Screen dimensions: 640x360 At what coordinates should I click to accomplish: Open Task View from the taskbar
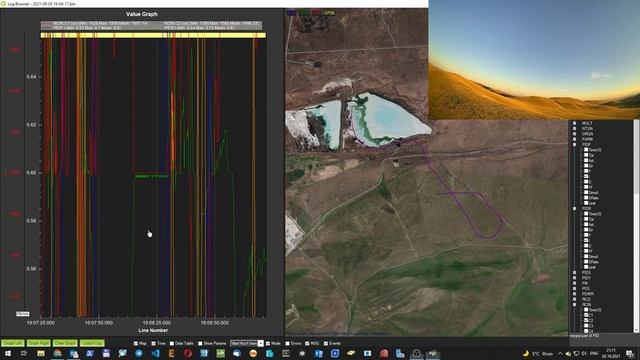click(24, 353)
